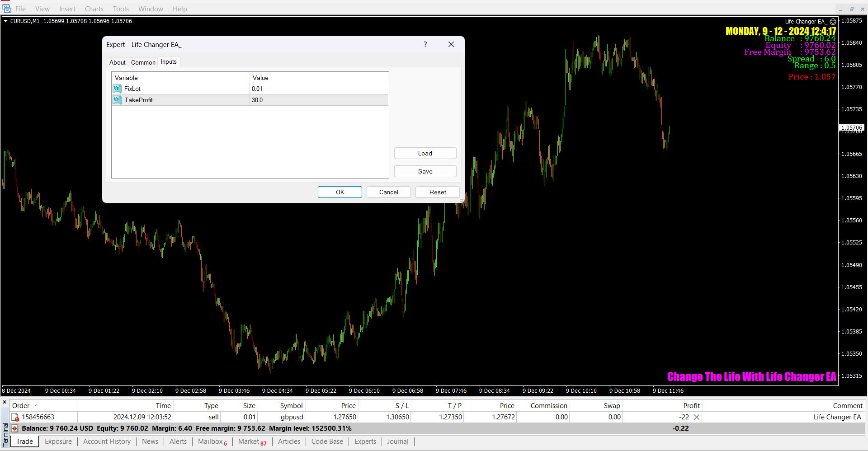Screen dimensions: 868x451
Task: Click the Reset button
Action: (437, 192)
